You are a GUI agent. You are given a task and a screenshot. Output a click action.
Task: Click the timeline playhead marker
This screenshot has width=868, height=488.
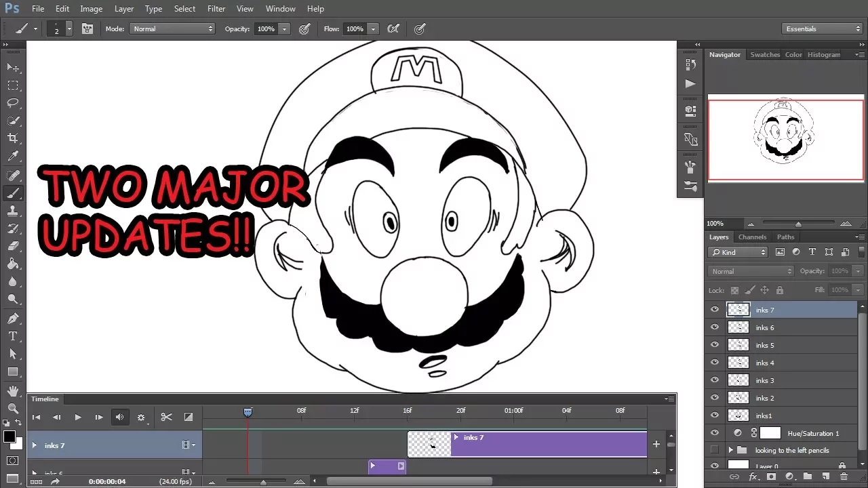click(x=248, y=412)
